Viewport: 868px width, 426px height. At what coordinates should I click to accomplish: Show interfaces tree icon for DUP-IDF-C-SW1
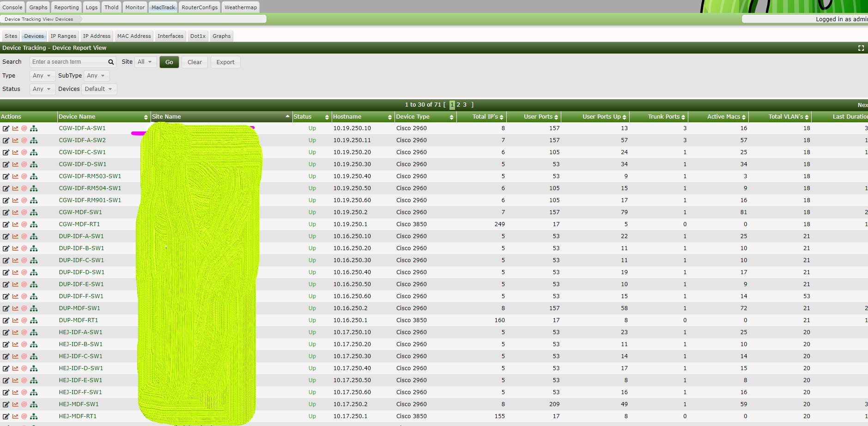[x=34, y=260]
